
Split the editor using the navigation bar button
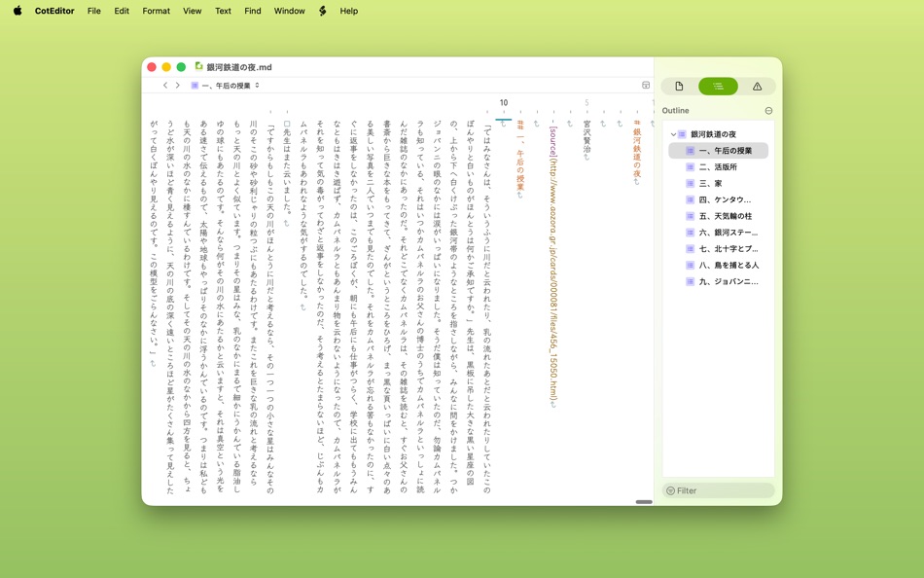click(x=646, y=86)
